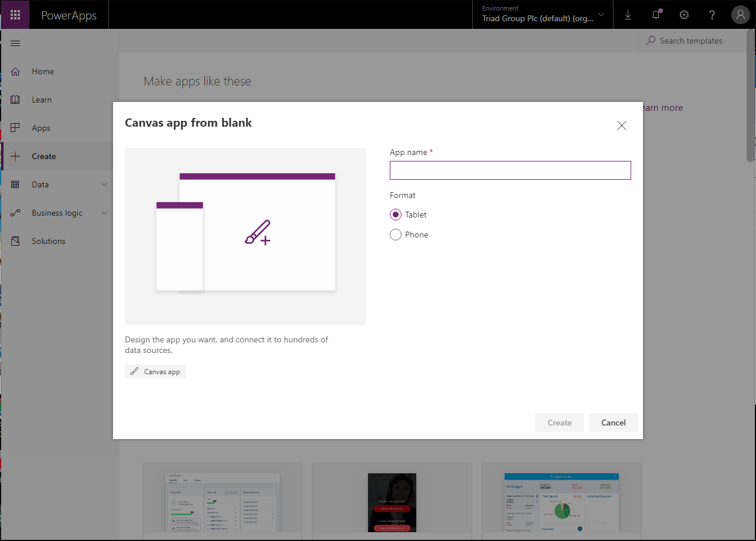Screen dimensions: 756x541
Task: Open the dark portrait template thumbnail
Action: (x=392, y=502)
